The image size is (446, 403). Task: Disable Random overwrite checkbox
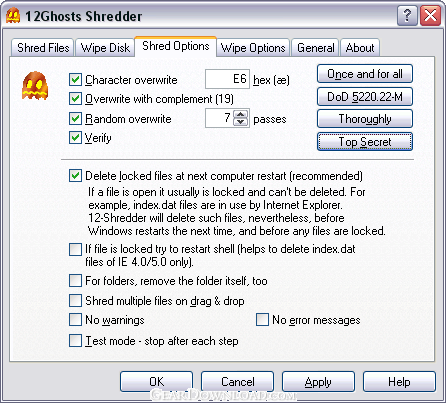pyautogui.click(x=75, y=118)
